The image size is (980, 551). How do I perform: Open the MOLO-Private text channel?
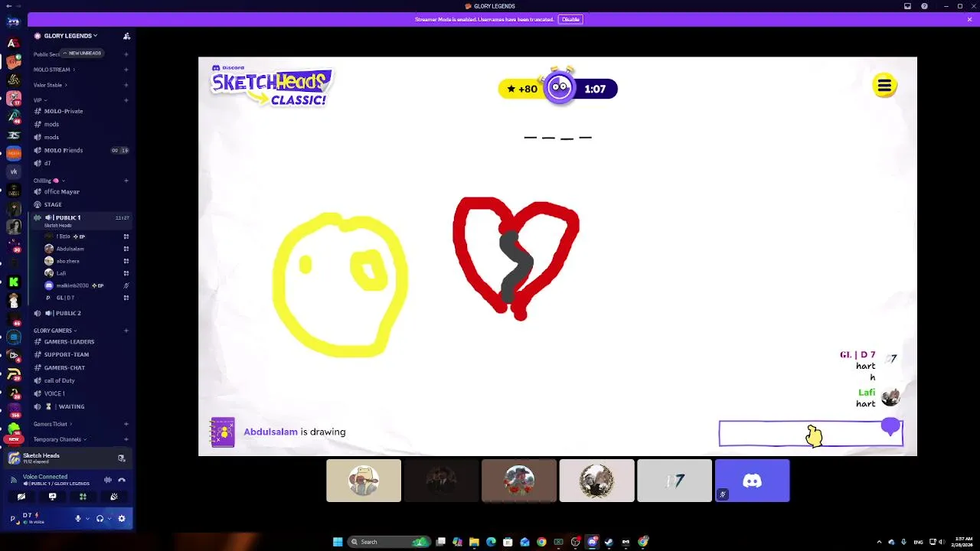pos(82,111)
